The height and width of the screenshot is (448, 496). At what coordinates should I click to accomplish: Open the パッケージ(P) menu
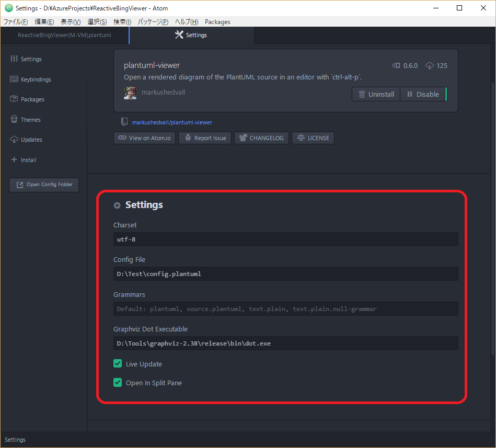click(x=153, y=22)
